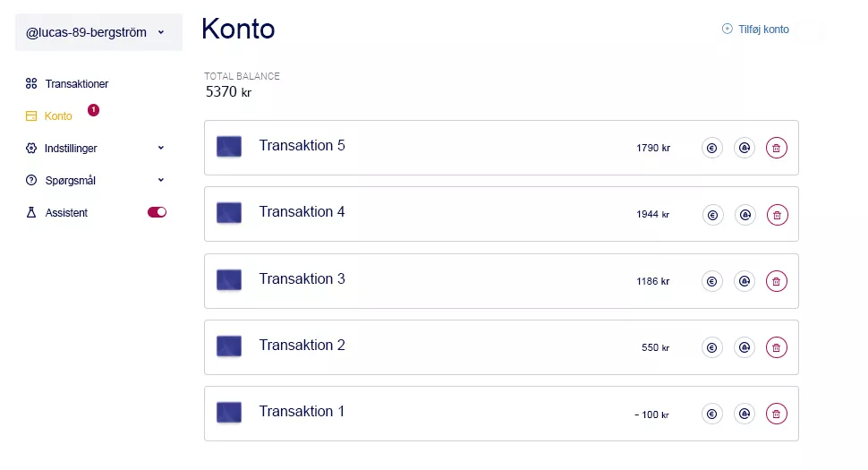This screenshot has width=868, height=470.
Task: Expand the Indstillinger menu chevron
Action: point(160,148)
